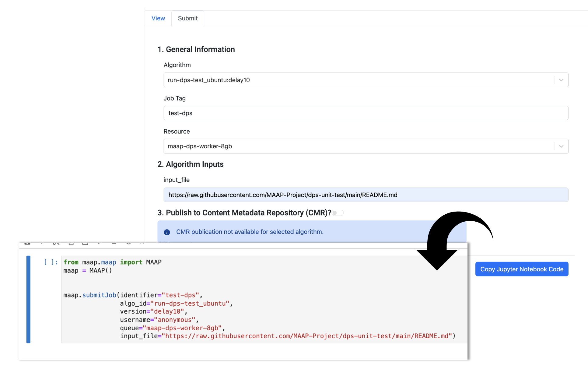Click inside the notebook code cell
Image resolution: width=588 pixels, height=369 pixels.
pyautogui.click(x=264, y=300)
